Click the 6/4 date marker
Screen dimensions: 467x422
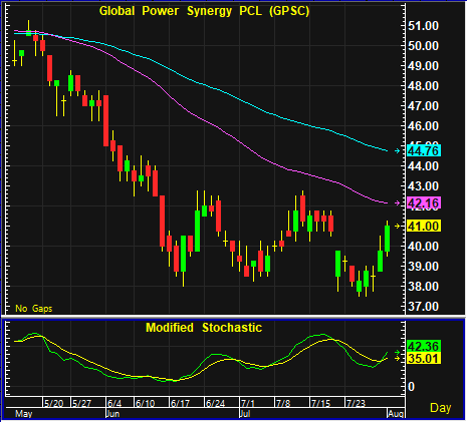[x=114, y=403]
